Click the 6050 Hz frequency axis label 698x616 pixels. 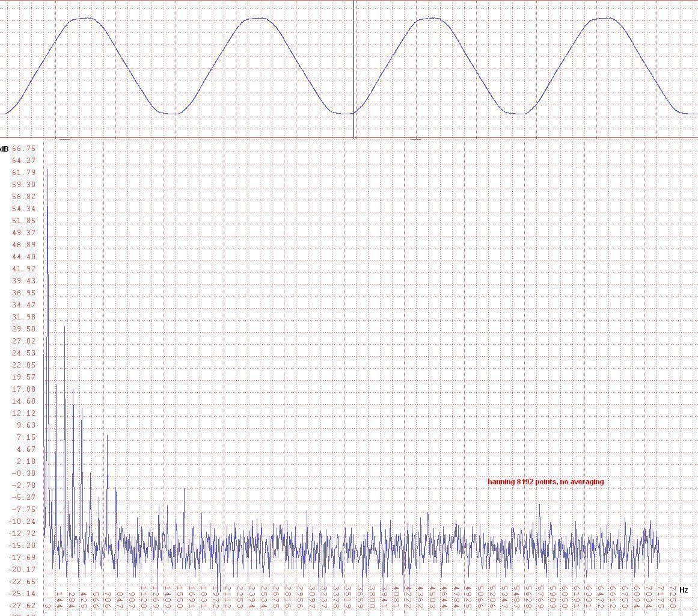pos(565,597)
